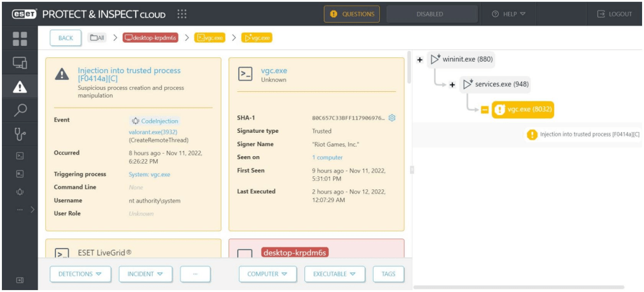Expand the services.exe plus toggle
Viewport: 644px width, 292px height.
pyautogui.click(x=452, y=84)
